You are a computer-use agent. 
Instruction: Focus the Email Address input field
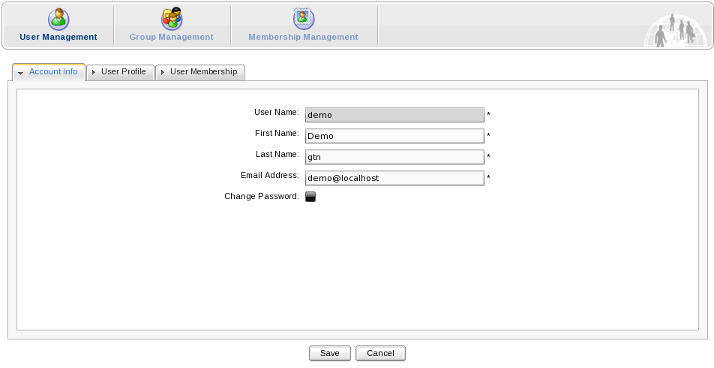(x=395, y=178)
